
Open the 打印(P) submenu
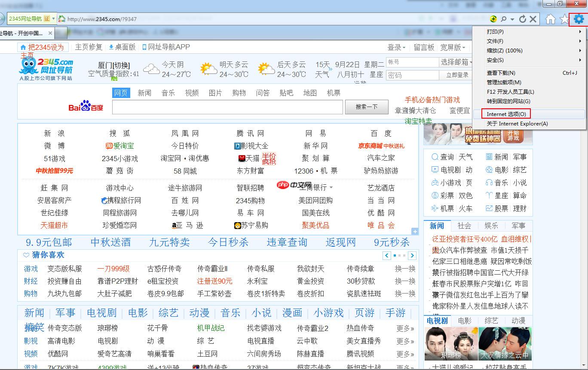point(495,32)
